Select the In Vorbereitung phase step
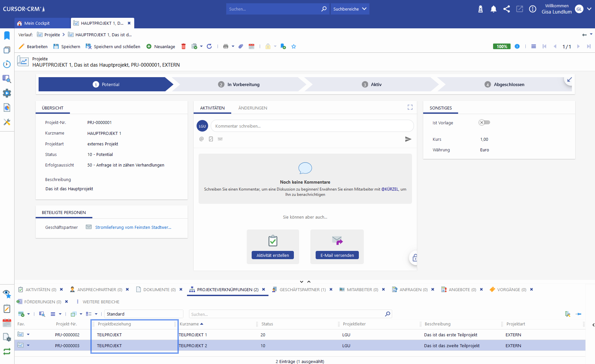Image resolution: width=595 pixels, height=364 pixels. tap(243, 85)
